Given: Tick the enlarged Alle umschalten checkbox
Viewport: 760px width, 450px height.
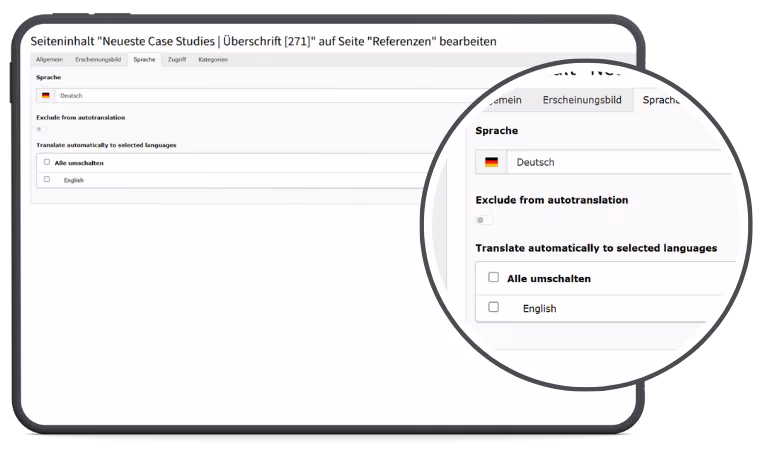Looking at the screenshot, I should click(x=493, y=277).
